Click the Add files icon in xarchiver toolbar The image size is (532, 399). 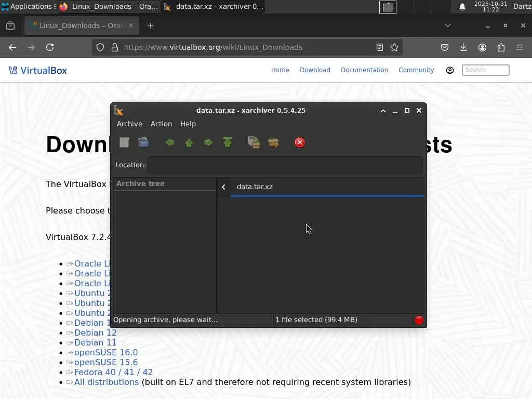254,142
